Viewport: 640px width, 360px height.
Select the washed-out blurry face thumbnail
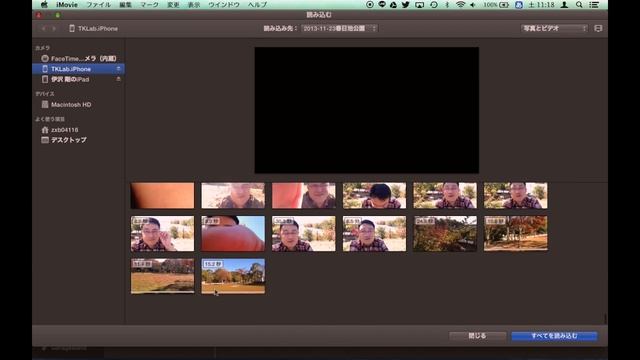(233, 196)
